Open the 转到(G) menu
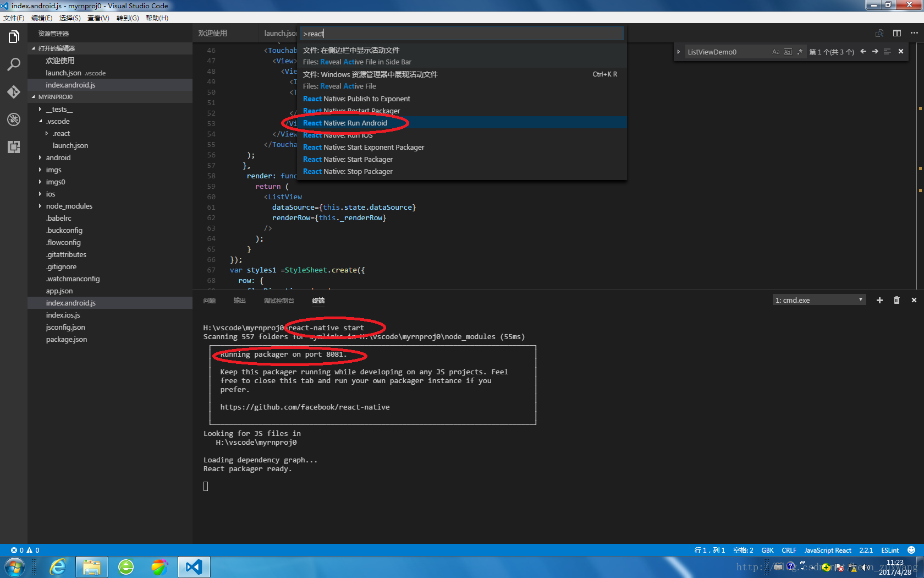Image resolution: width=924 pixels, height=578 pixels. click(x=128, y=18)
